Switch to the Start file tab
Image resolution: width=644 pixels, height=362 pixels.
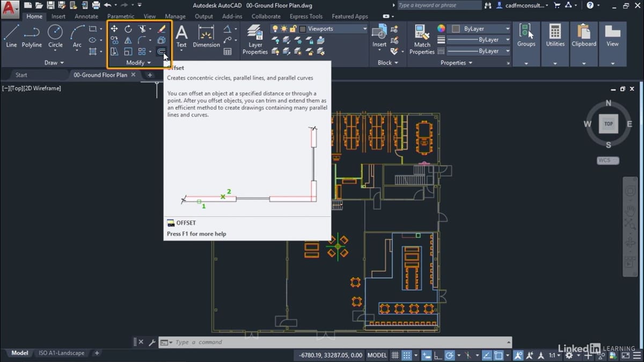click(x=21, y=75)
